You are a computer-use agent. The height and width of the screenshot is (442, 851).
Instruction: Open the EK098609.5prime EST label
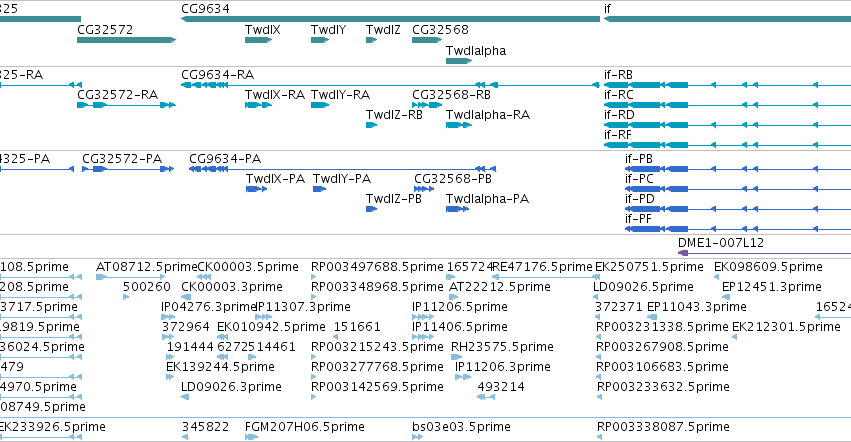point(768,267)
